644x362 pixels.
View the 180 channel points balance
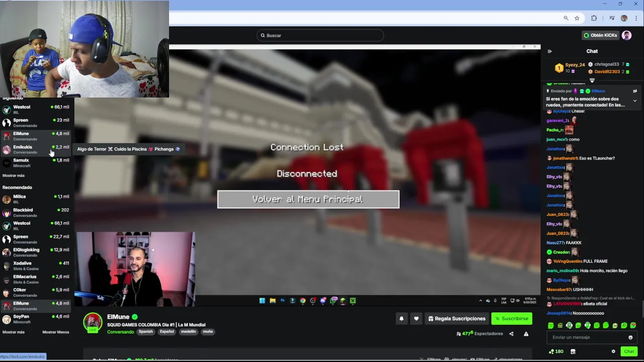(x=556, y=351)
